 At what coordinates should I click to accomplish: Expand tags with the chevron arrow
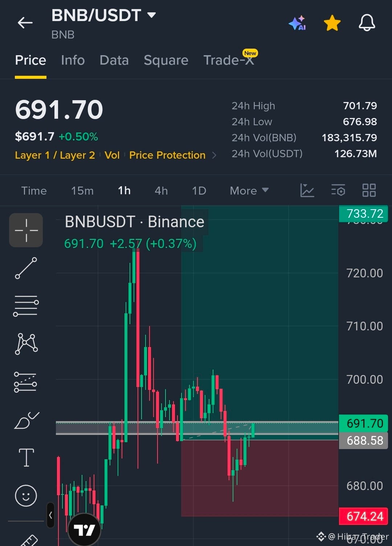click(214, 155)
